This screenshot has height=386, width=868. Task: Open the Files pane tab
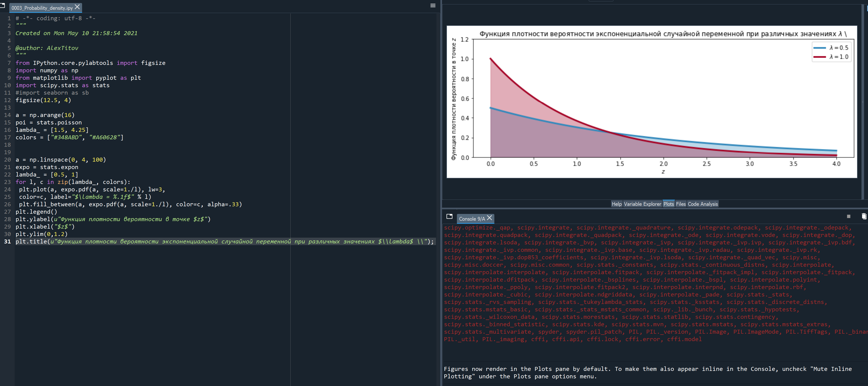[x=681, y=204]
